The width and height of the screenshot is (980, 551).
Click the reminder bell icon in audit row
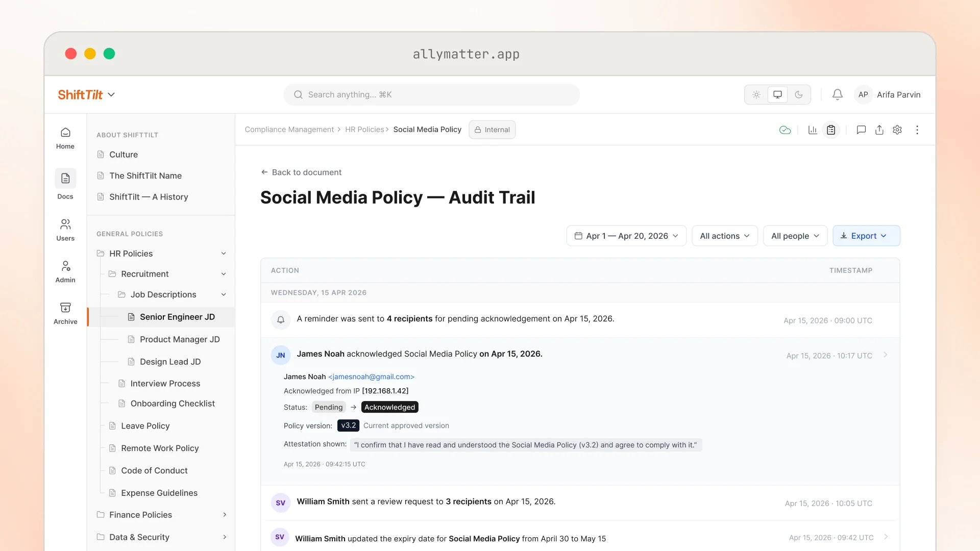pyautogui.click(x=281, y=320)
